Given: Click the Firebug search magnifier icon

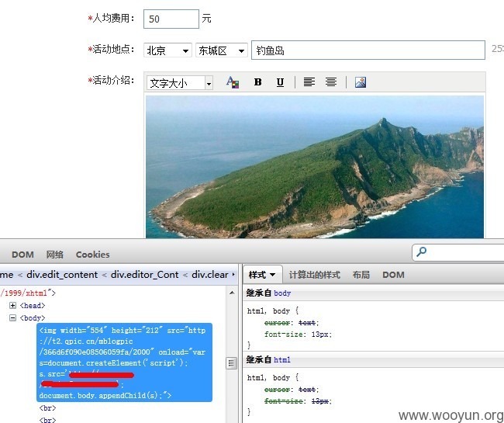Looking at the screenshot, I should pyautogui.click(x=421, y=251).
